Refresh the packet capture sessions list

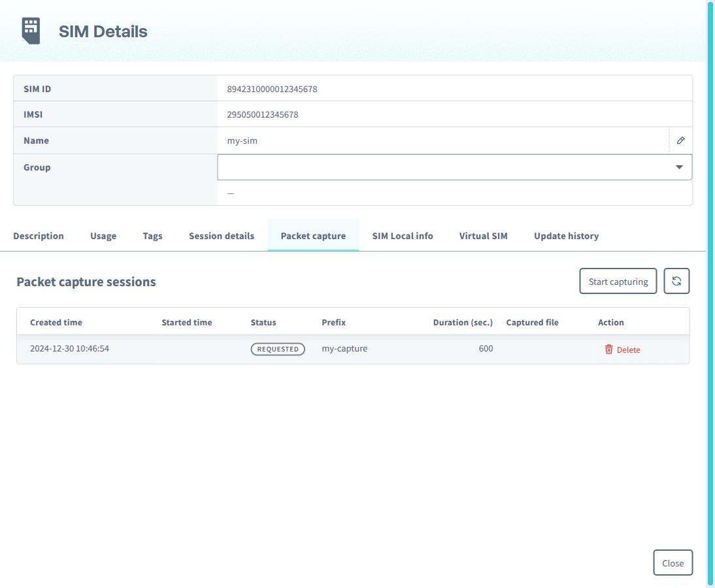[x=676, y=280]
